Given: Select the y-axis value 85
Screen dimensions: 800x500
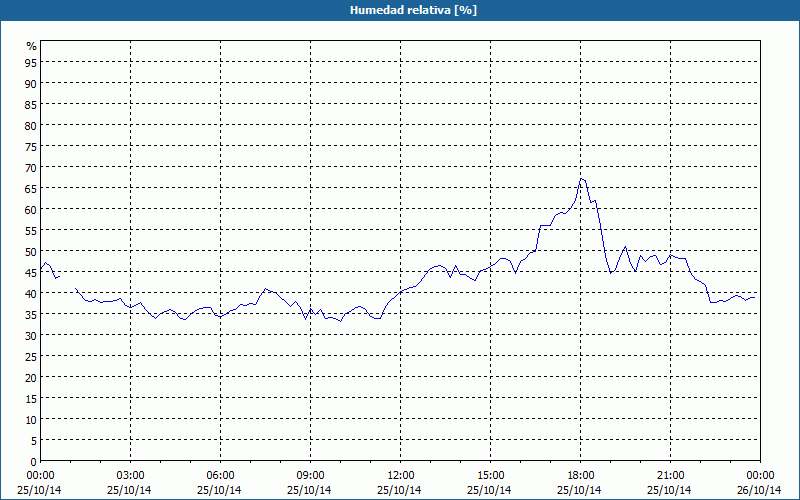Looking at the screenshot, I should click(31, 105).
